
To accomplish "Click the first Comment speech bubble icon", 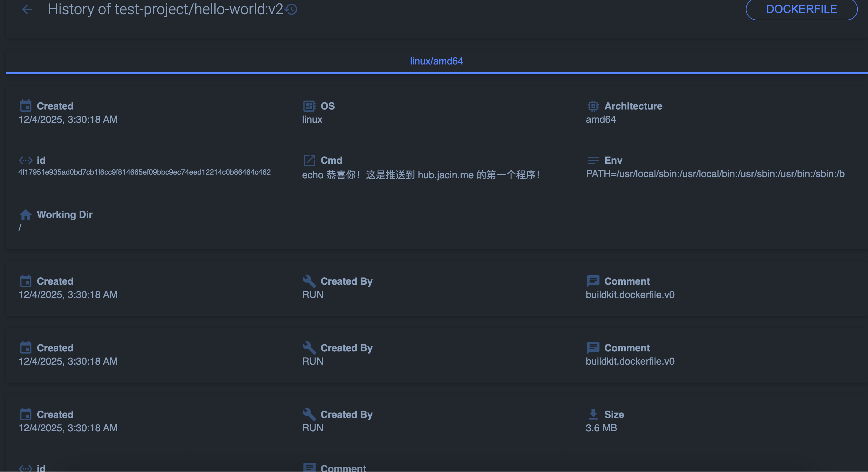I will (x=593, y=281).
